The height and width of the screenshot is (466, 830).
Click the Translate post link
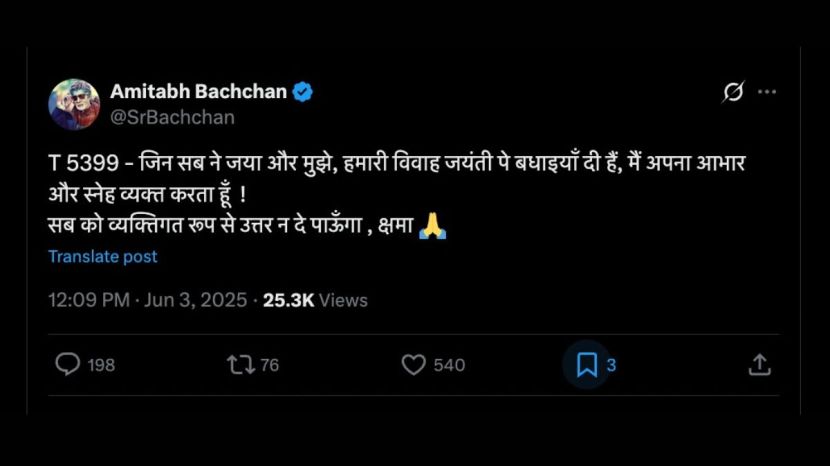pyautogui.click(x=103, y=256)
